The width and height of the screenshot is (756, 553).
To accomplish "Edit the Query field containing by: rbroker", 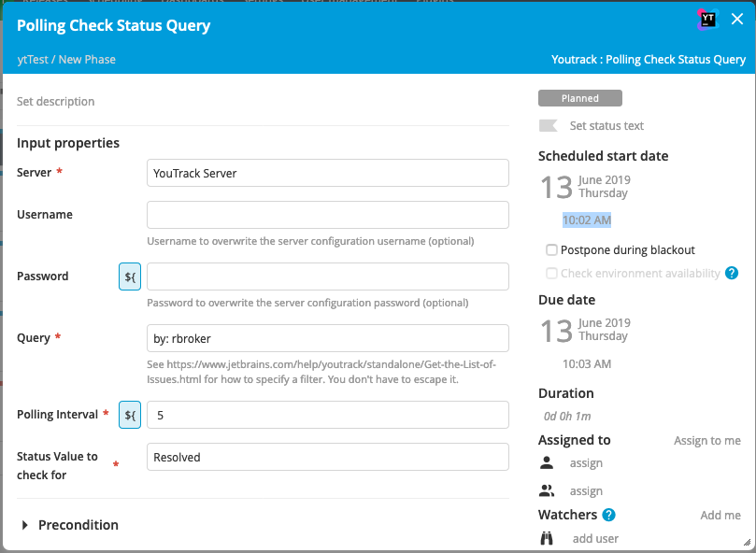I will coord(328,338).
